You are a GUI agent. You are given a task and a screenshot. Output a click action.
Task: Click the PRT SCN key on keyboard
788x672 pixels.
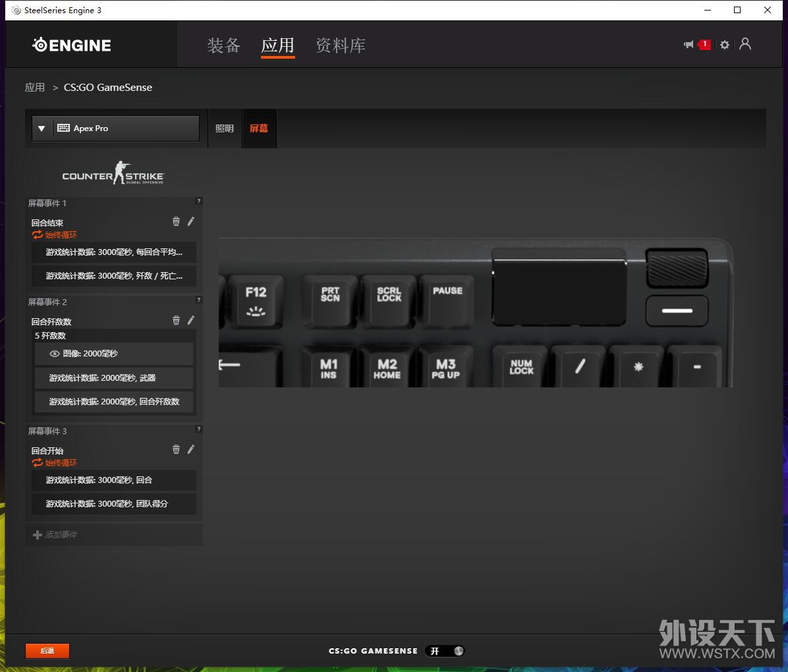330,302
